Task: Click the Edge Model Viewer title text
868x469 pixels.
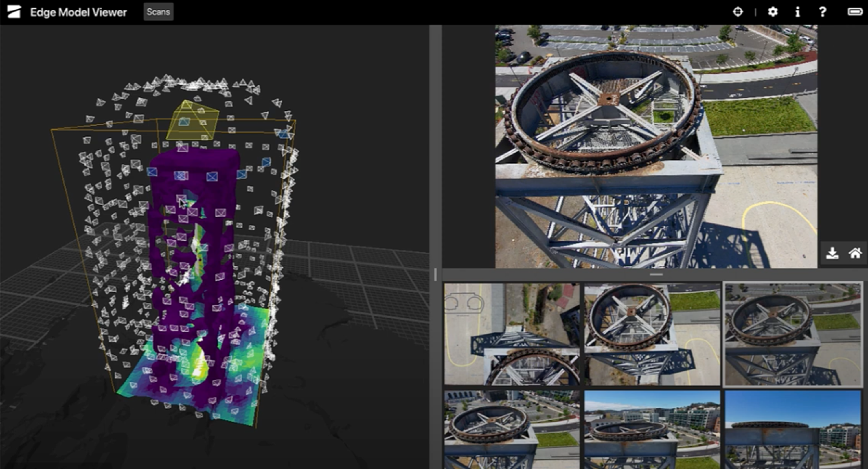Action: [78, 12]
